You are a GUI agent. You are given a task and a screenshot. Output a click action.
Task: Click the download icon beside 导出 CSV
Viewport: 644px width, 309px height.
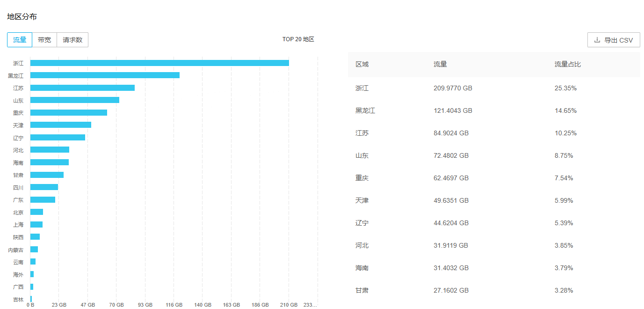pos(597,40)
